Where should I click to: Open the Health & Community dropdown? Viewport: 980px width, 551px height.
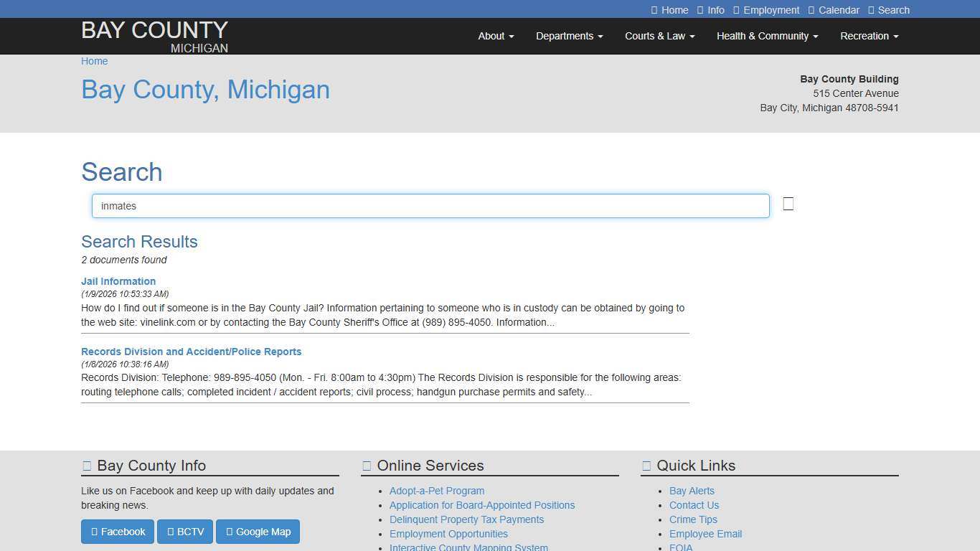(x=767, y=36)
